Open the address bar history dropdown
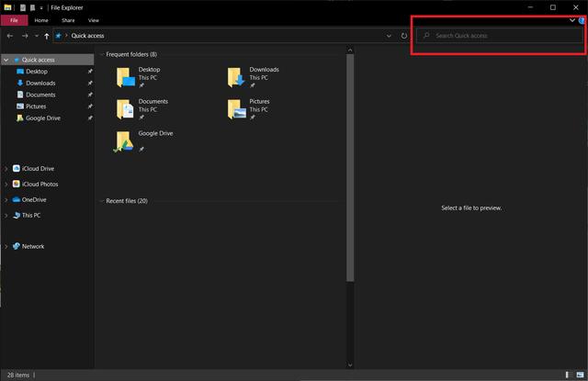Image resolution: width=588 pixels, height=381 pixels. [x=389, y=36]
